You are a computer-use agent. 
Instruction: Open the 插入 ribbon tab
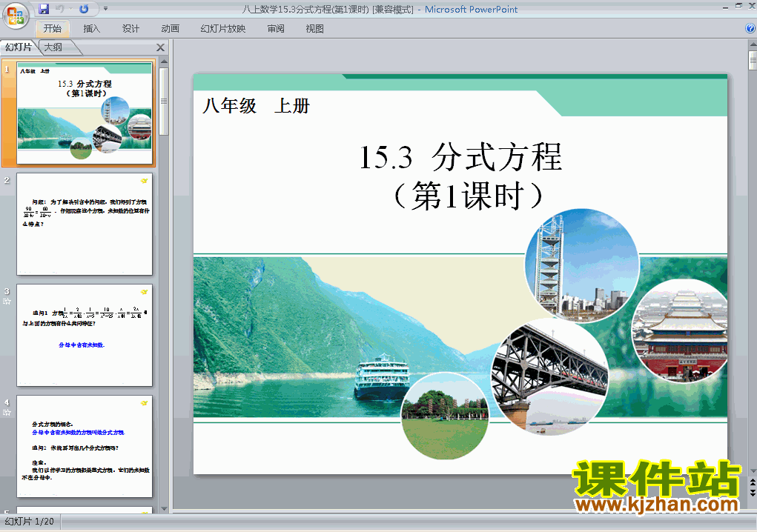[x=92, y=28]
